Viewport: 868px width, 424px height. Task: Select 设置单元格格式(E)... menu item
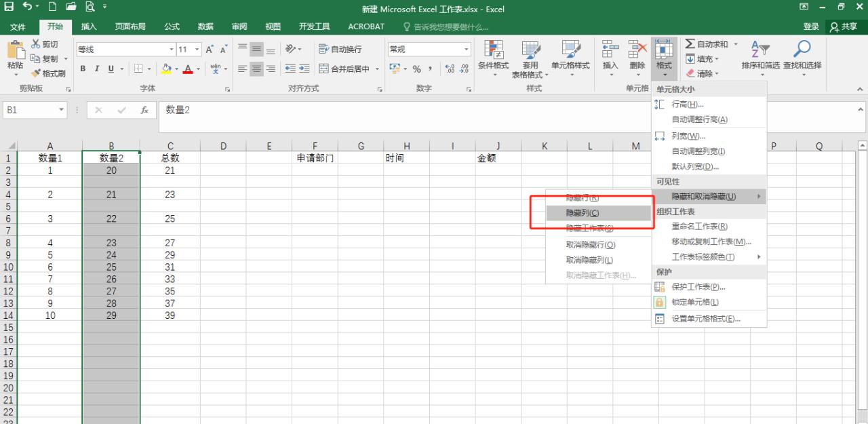(x=709, y=319)
